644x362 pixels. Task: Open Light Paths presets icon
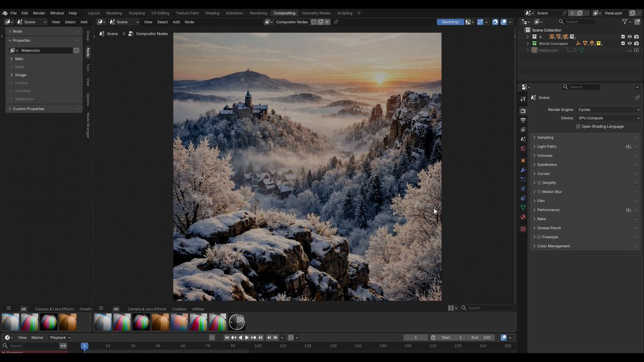coord(628,146)
